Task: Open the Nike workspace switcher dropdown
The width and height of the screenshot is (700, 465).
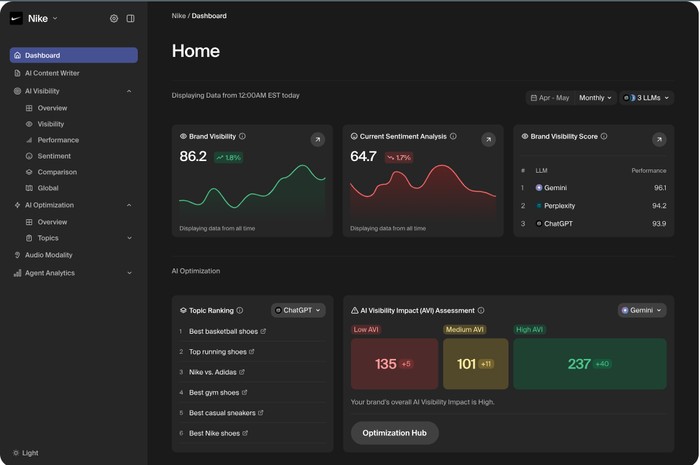Action: 40,18
